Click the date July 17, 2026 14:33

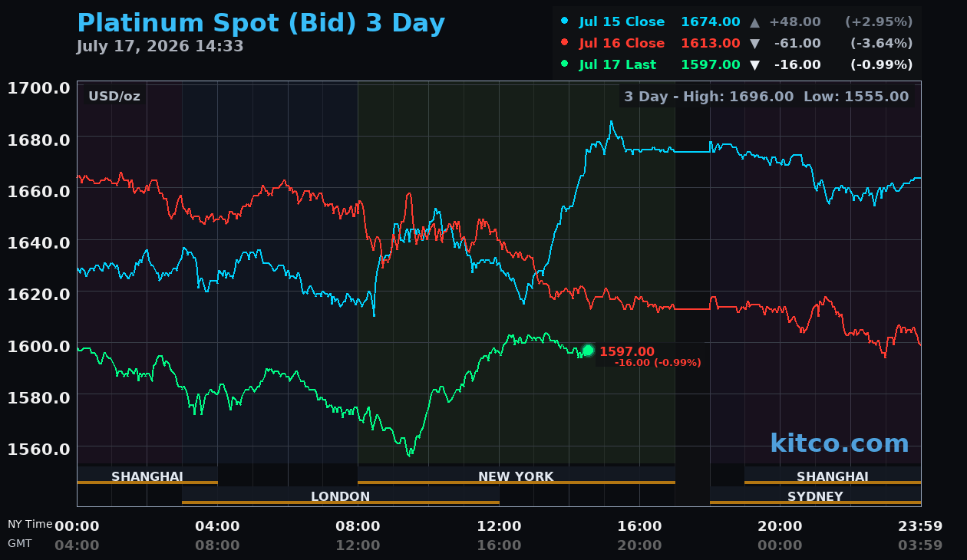(x=160, y=46)
